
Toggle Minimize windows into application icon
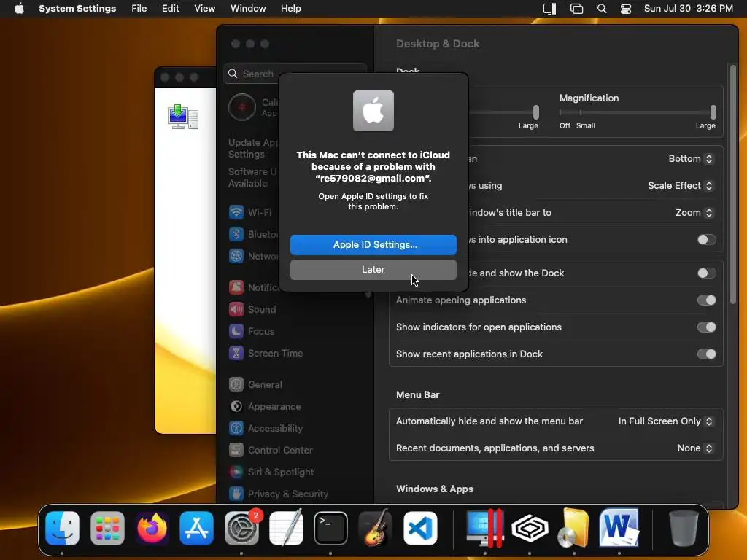pyautogui.click(x=706, y=239)
